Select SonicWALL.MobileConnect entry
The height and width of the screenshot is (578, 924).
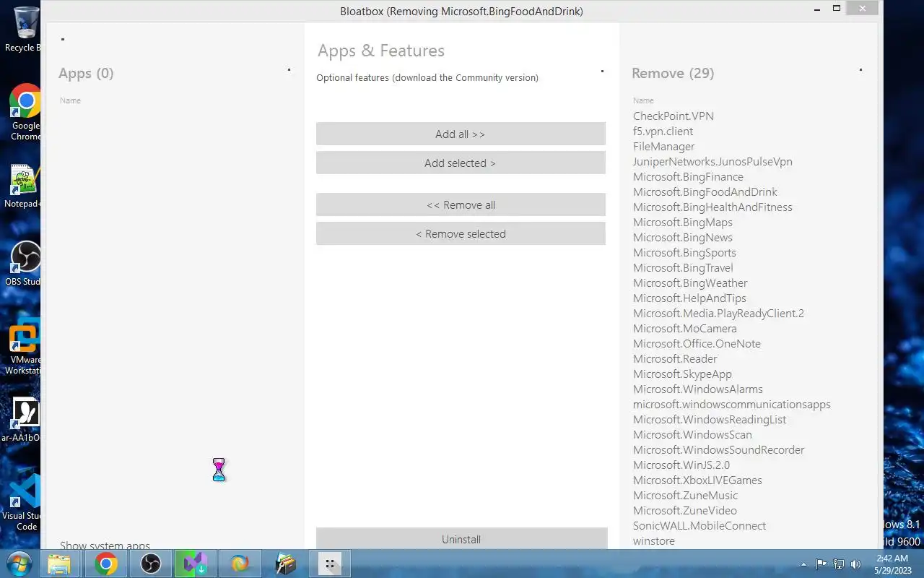coord(699,525)
